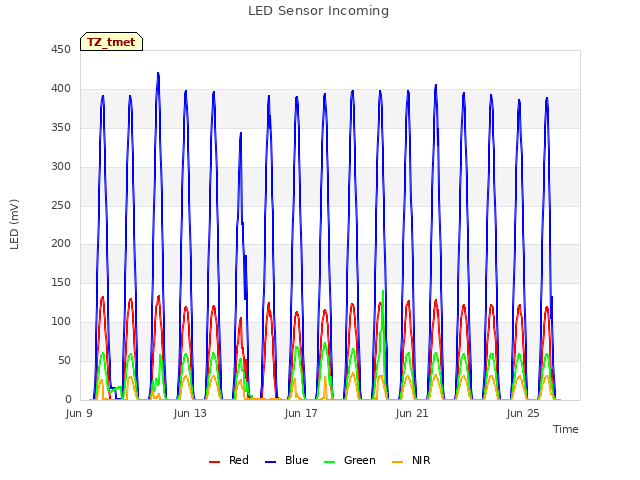Click the Jun 13 x-axis label
Screen dimensions: 640x480
pos(190,413)
